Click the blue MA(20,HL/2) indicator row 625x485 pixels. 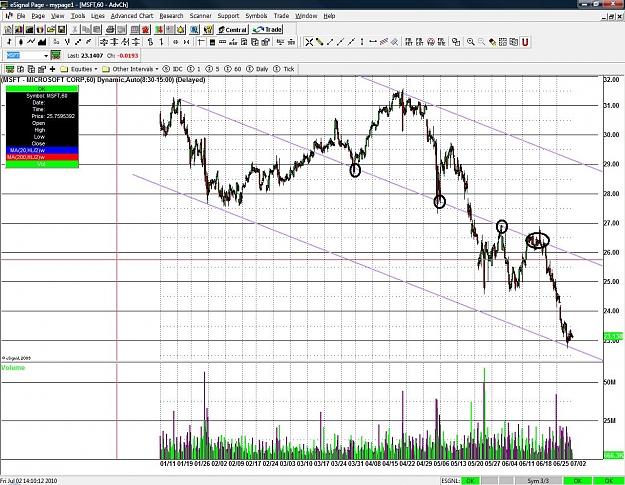pos(42,150)
